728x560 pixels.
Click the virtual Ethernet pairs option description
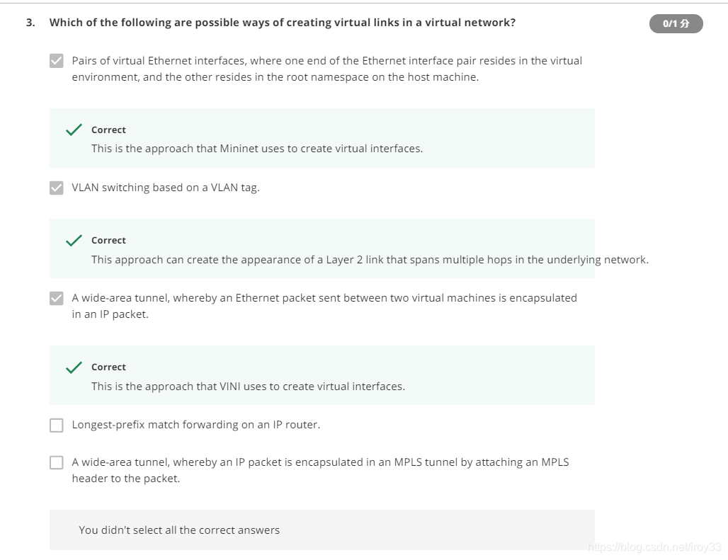coord(326,69)
